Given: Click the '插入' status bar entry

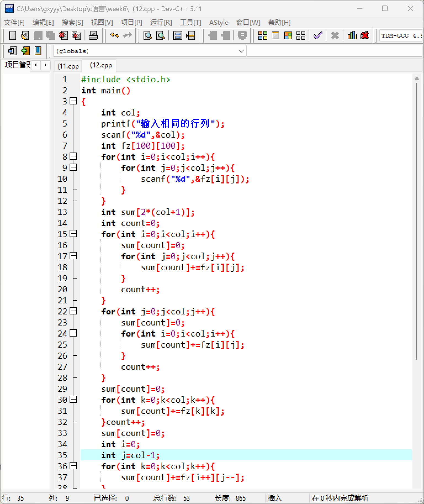Looking at the screenshot, I should [x=275, y=498].
